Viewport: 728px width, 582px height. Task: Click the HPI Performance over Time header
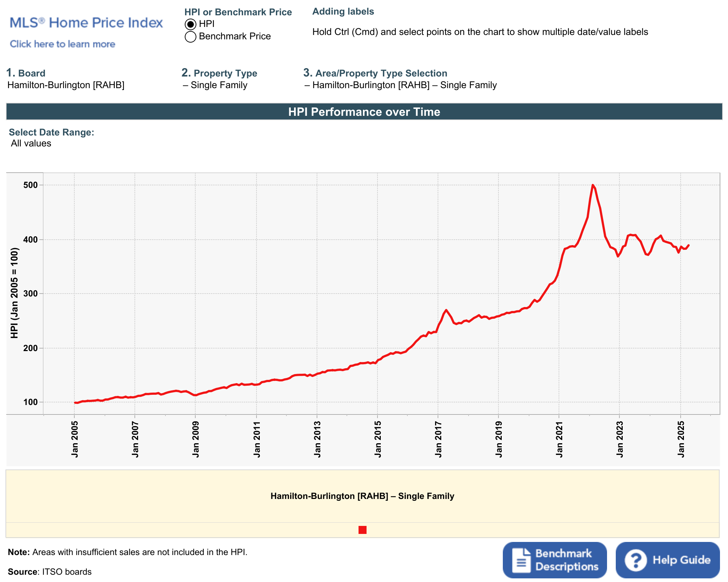pyautogui.click(x=364, y=112)
